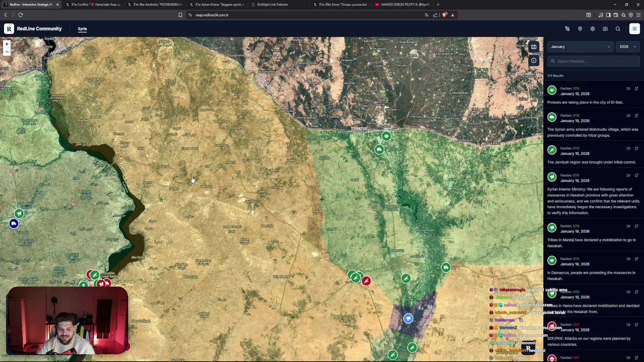
Task: Click the '174 Results' count label
Action: pos(555,75)
